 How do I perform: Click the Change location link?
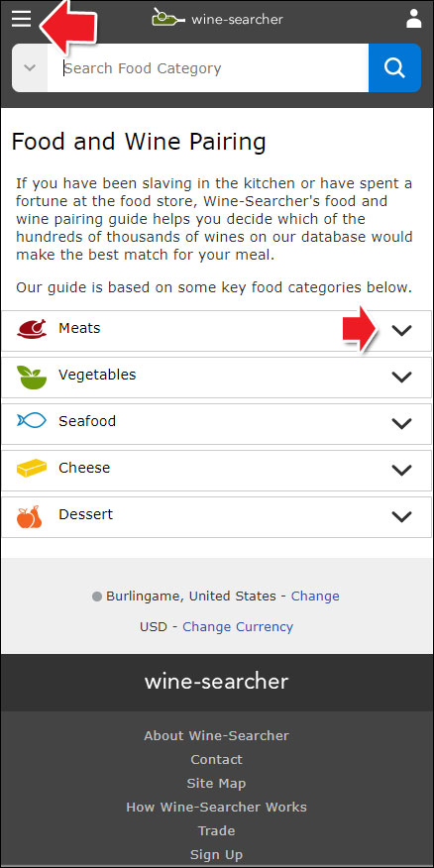[315, 597]
